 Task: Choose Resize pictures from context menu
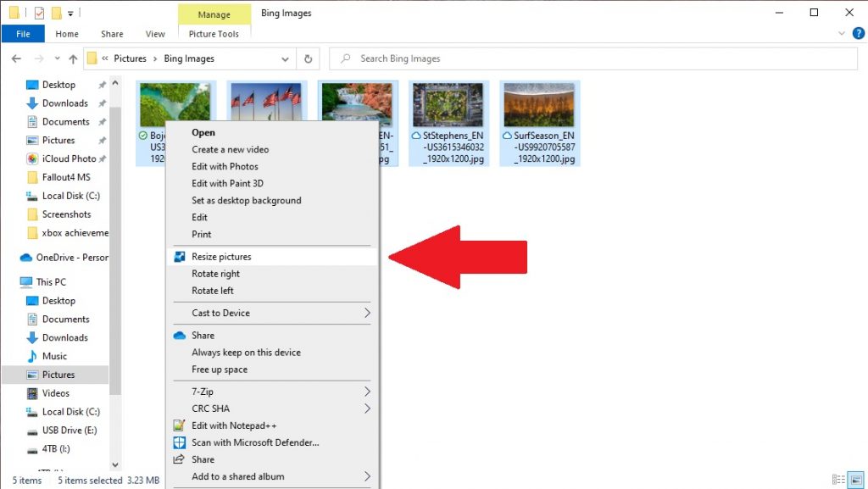pyautogui.click(x=272, y=257)
